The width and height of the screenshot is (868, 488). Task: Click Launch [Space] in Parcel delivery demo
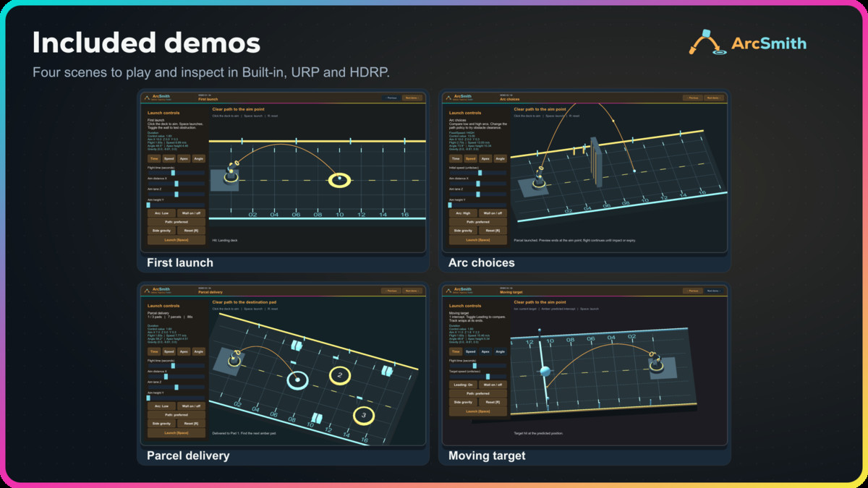tap(176, 433)
